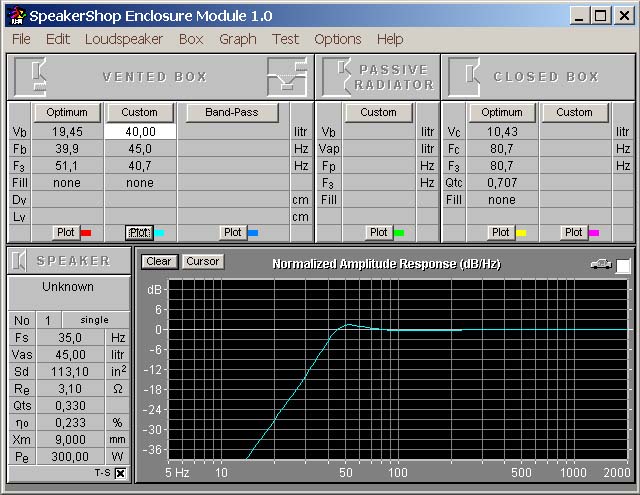Click the Fs value 35,0
This screenshot has width=640, height=495.
70,338
